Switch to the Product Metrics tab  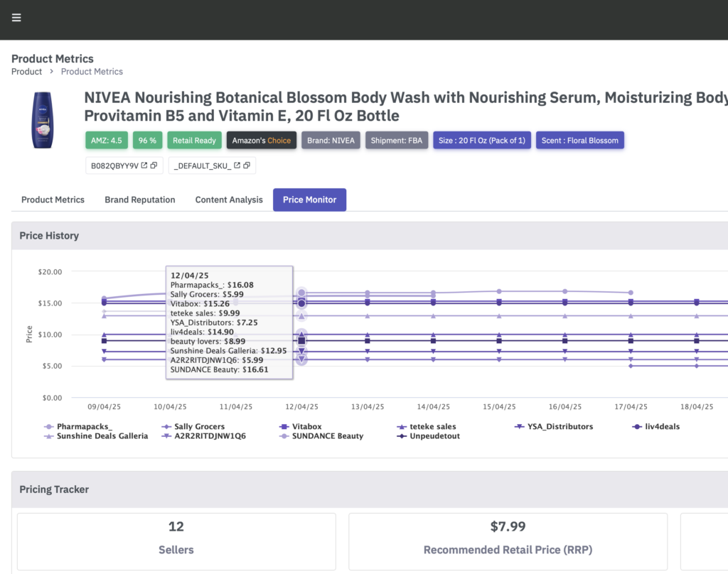[x=53, y=200]
